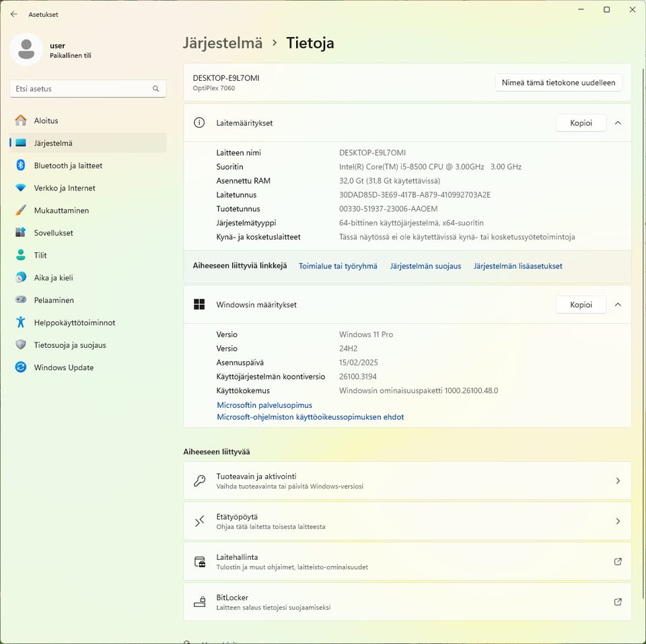646x644 pixels.
Task: Click the Pelaaminen gamepad icon
Action: [x=21, y=299]
